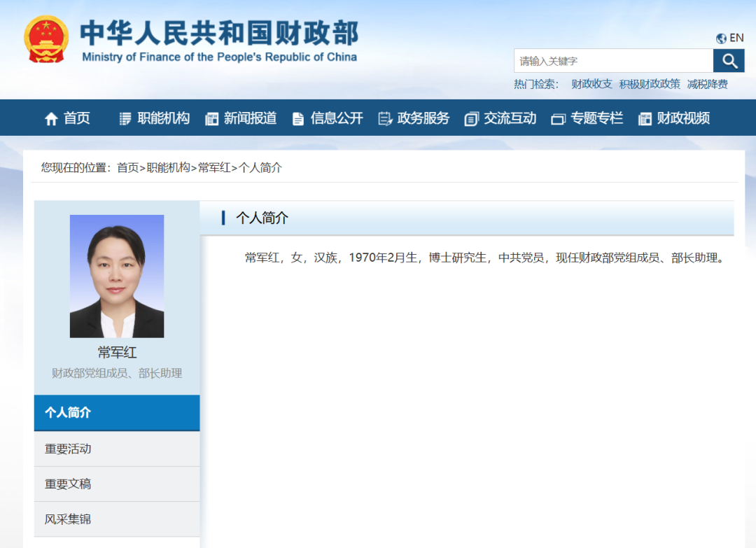756x548 pixels.
Task: Open the 积极财政政策 hot search link
Action: coord(650,84)
